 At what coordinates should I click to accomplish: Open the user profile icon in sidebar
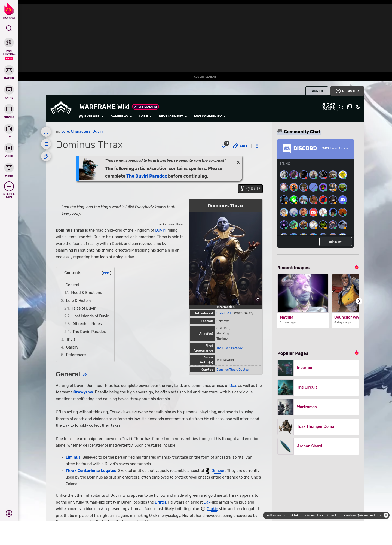click(9, 513)
